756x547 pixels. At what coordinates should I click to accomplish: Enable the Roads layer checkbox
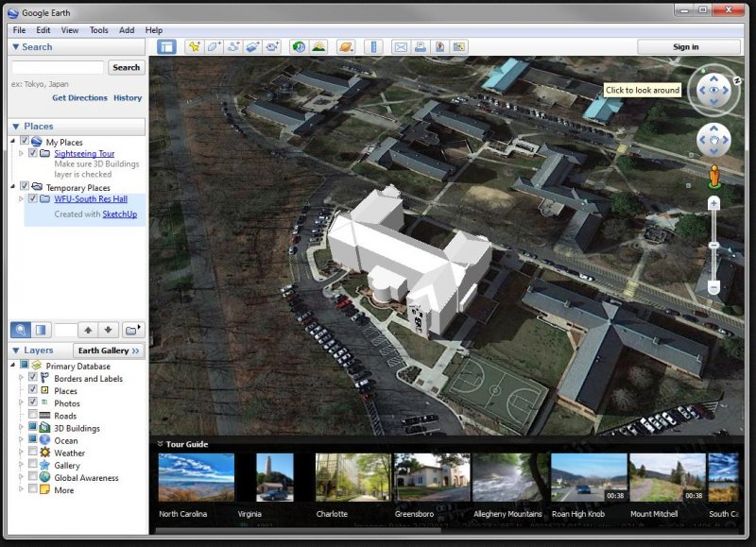point(33,414)
